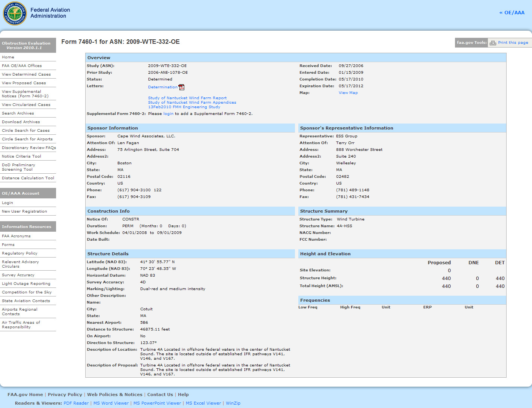
Task: Open Study of Nantucket Wind Farm Appendices
Action: tap(192, 103)
